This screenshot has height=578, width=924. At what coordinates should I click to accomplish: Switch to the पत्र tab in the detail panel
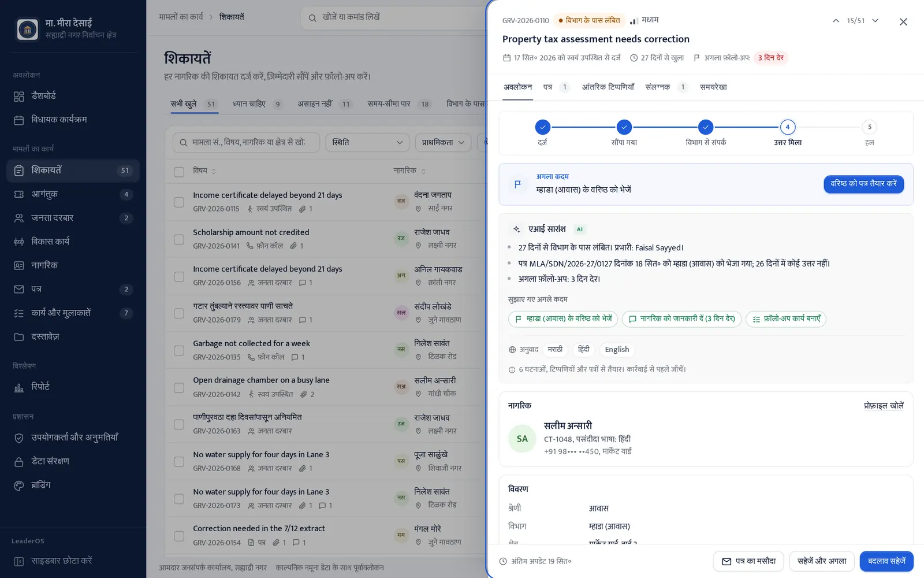[x=556, y=87]
